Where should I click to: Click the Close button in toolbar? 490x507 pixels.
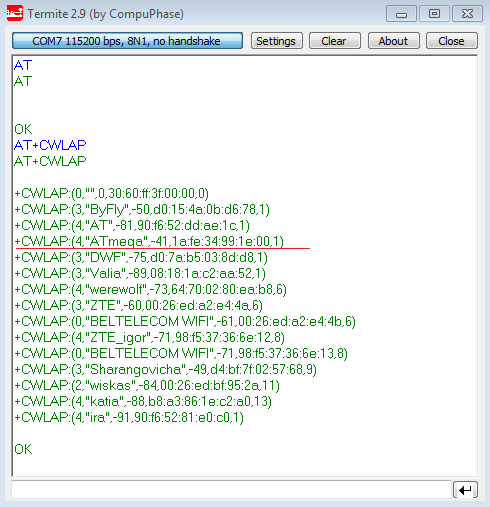452,41
